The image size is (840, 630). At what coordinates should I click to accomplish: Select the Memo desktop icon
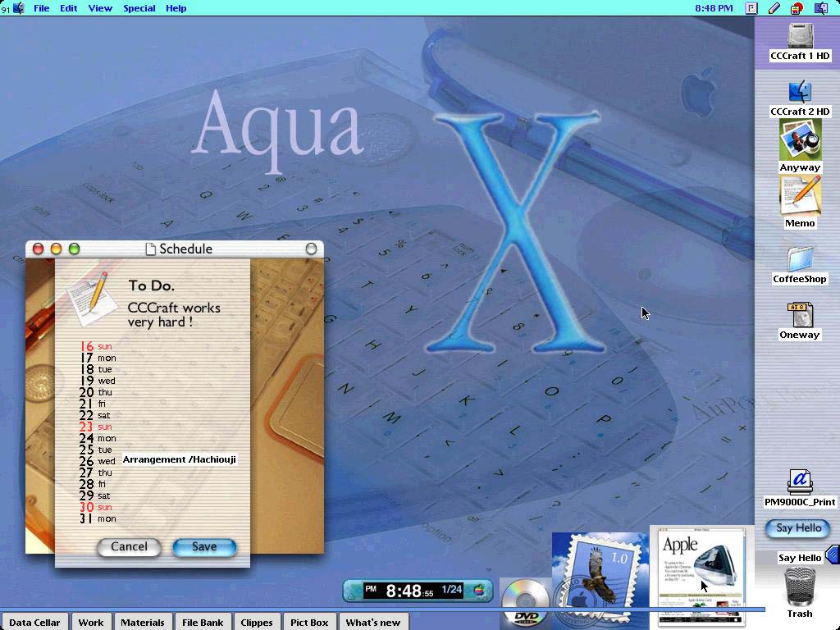[x=800, y=197]
